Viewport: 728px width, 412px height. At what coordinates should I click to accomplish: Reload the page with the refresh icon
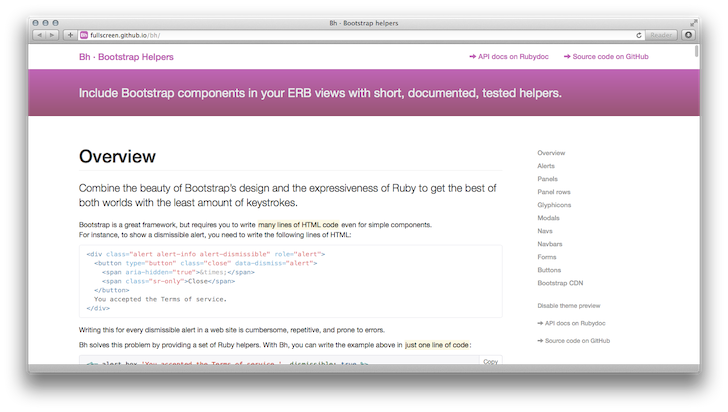(x=639, y=35)
